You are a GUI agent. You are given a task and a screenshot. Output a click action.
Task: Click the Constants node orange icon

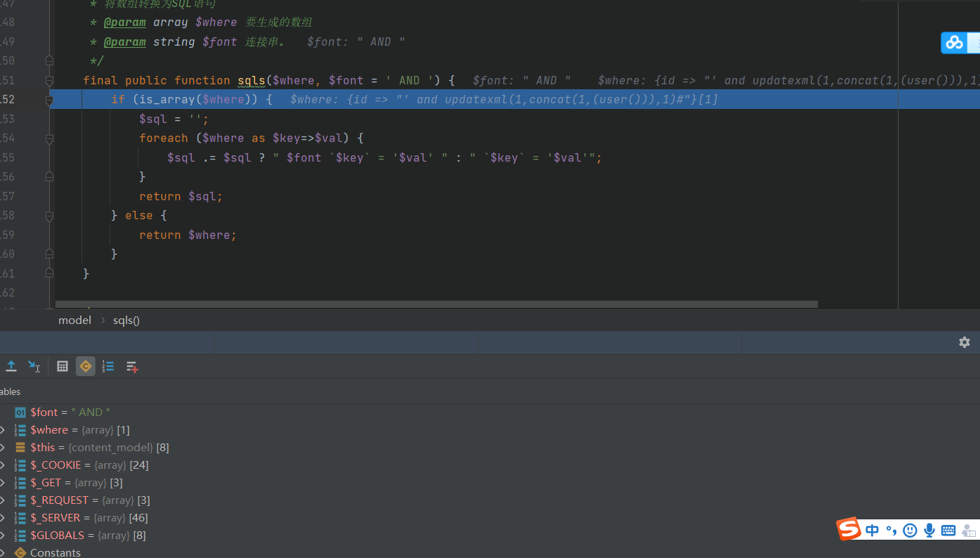pos(20,552)
